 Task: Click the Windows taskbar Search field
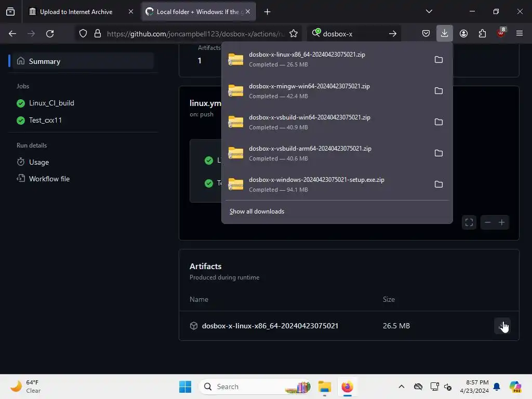pos(255,387)
